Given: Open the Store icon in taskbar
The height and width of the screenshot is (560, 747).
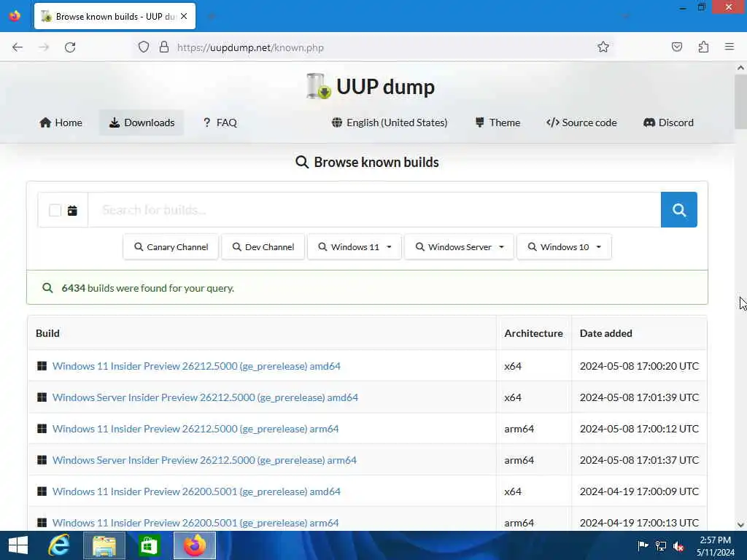Looking at the screenshot, I should coord(149,545).
